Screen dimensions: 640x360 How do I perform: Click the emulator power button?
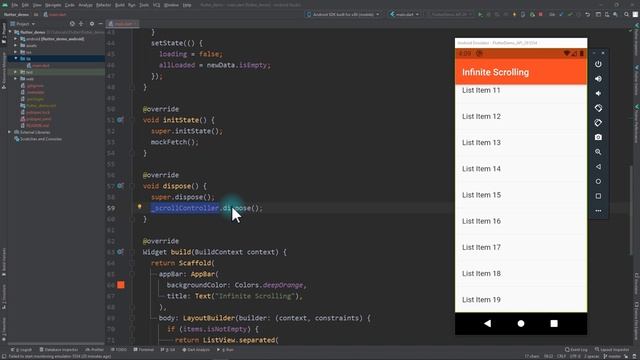[x=598, y=64]
